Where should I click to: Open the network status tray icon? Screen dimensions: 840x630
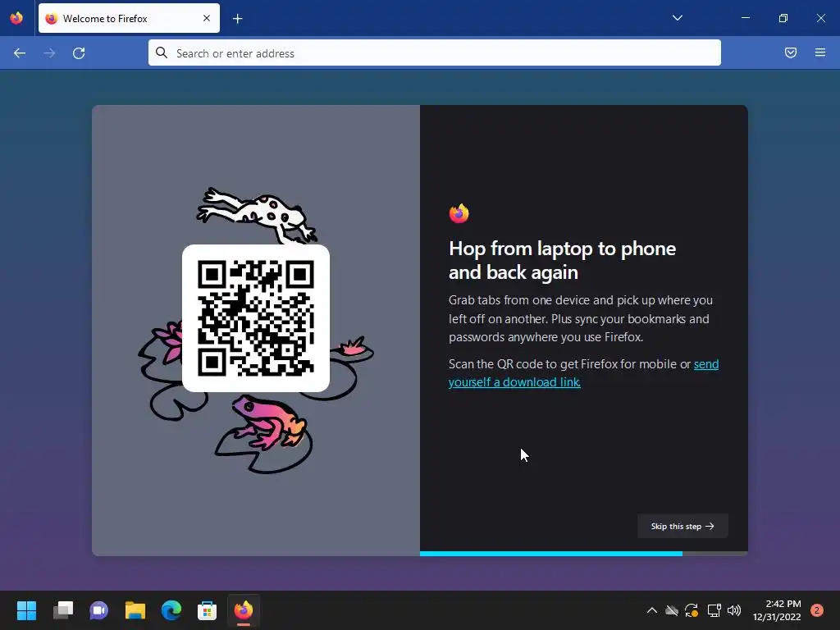714,610
